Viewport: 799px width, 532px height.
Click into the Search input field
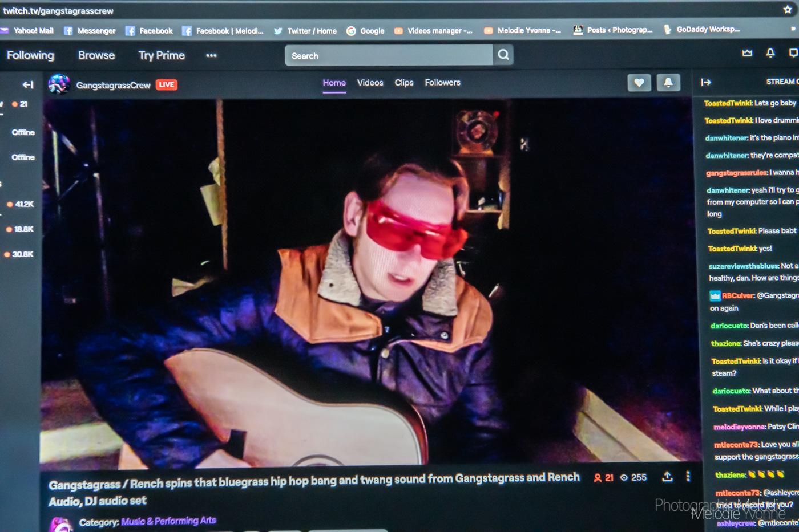coord(388,55)
